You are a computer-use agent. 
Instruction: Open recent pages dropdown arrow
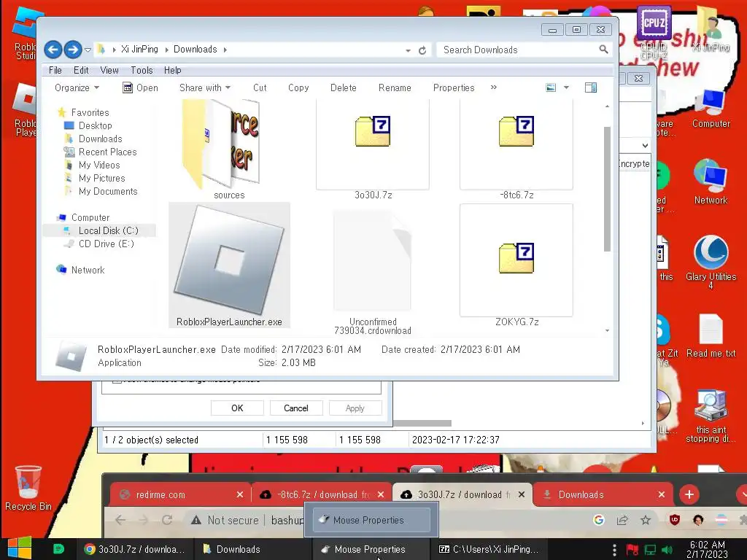point(88,50)
